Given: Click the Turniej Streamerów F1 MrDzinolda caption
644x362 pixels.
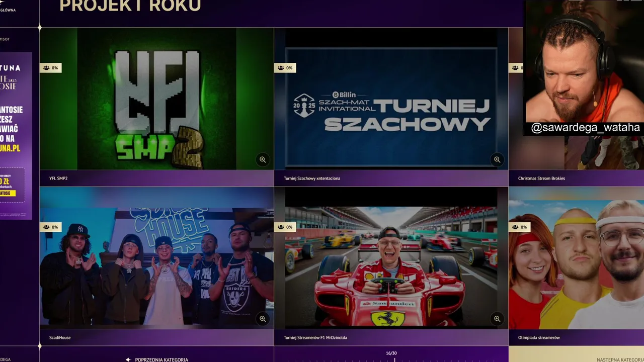Looking at the screenshot, I should coord(315,338).
